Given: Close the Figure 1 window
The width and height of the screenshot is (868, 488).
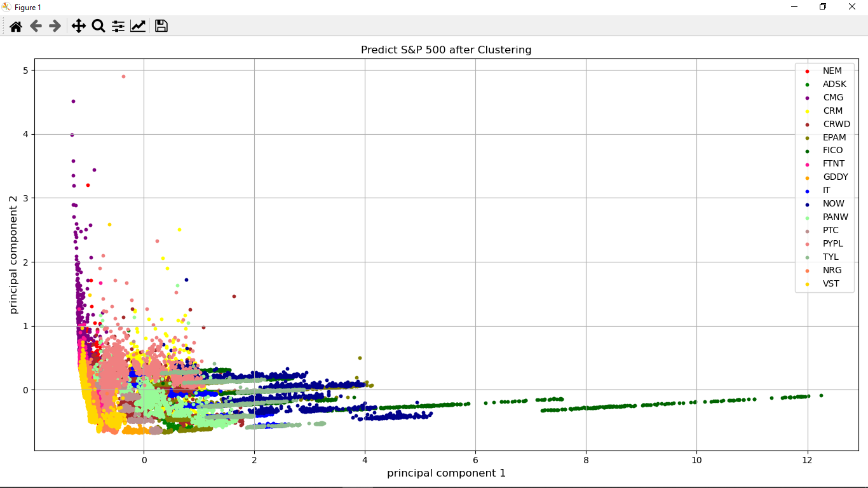Looking at the screenshot, I should (x=852, y=6).
